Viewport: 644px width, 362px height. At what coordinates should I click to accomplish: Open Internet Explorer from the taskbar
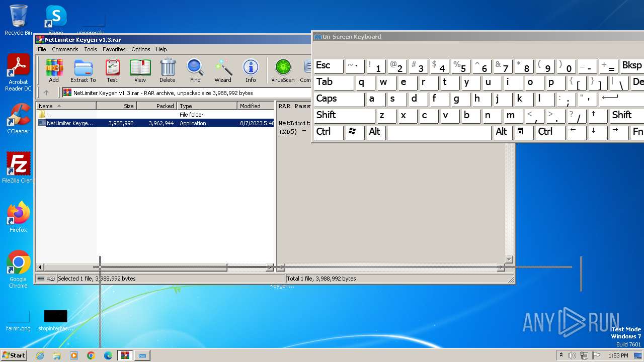point(40,355)
